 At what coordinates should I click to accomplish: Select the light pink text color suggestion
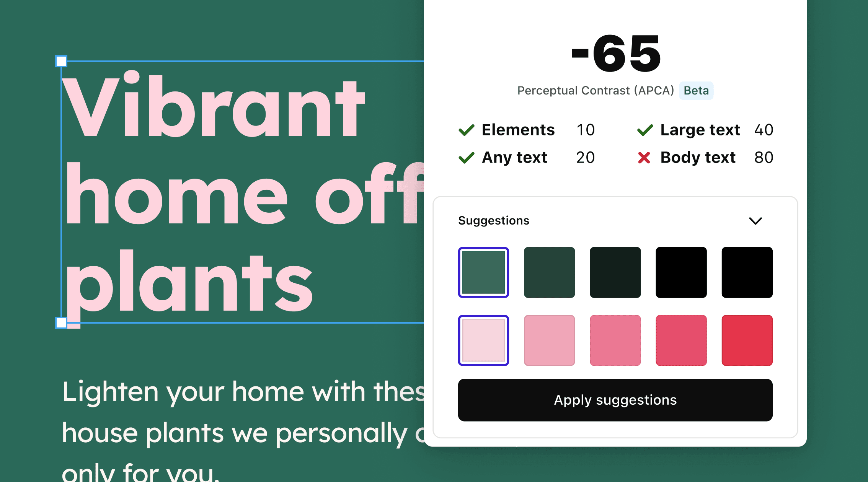pos(485,341)
